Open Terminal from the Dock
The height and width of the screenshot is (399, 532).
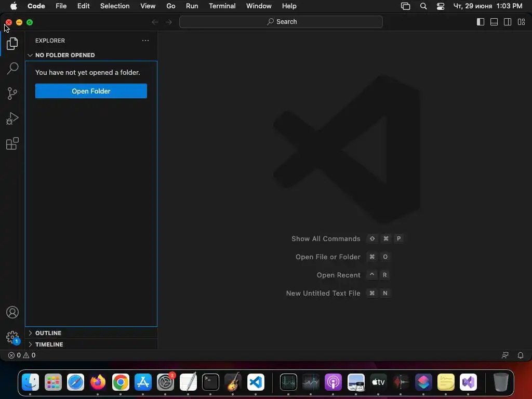[x=210, y=382]
